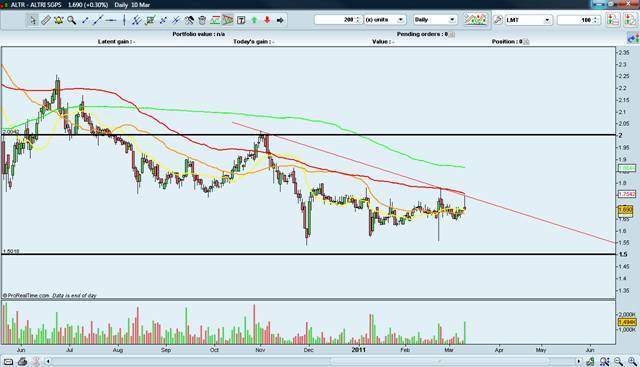Select the horizontal line tool

[111, 20]
